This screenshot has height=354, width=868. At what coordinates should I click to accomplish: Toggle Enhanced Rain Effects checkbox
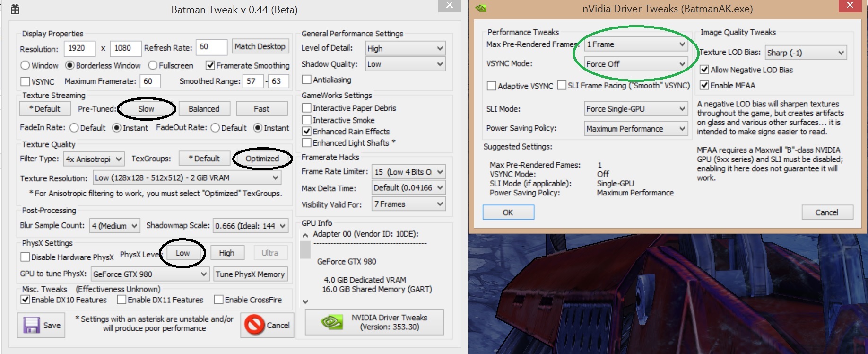click(307, 131)
